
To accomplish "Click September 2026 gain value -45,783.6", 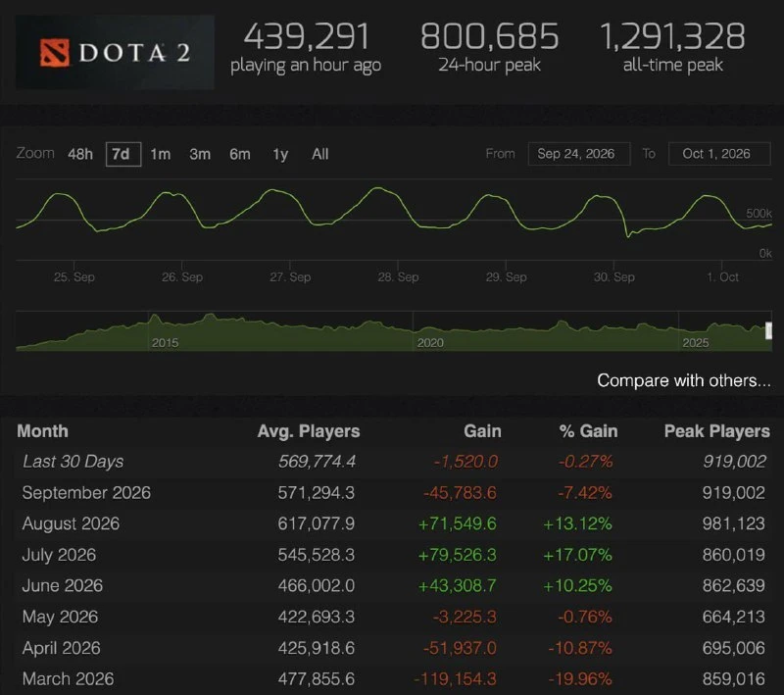I will (460, 492).
